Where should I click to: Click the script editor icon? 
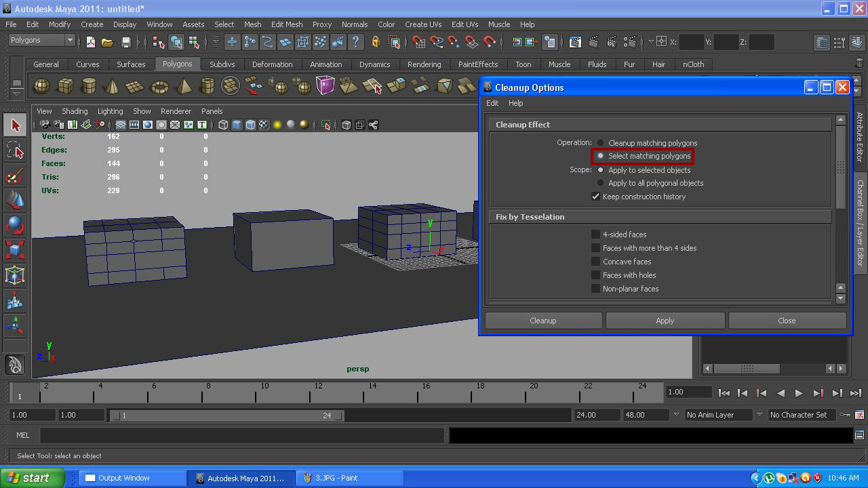pyautogui.click(x=859, y=435)
